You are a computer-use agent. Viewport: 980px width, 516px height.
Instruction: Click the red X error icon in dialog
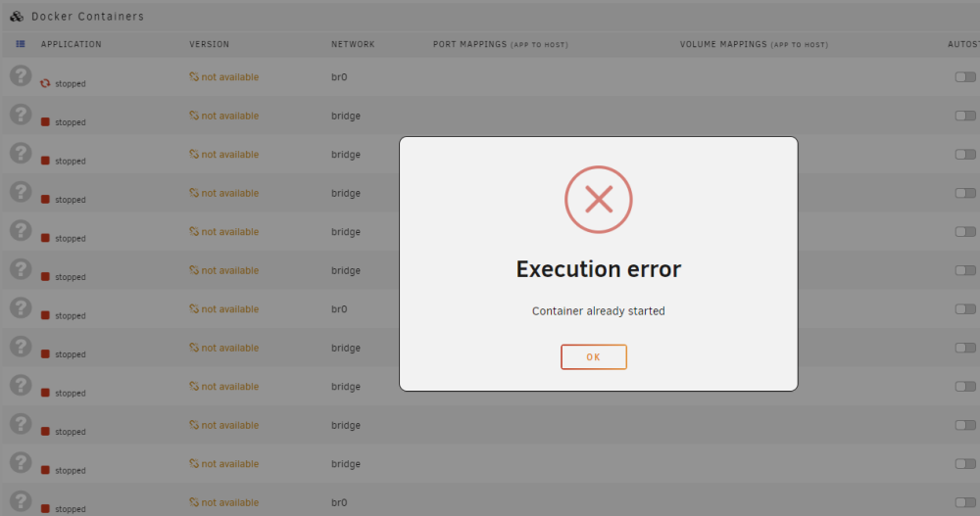(598, 200)
